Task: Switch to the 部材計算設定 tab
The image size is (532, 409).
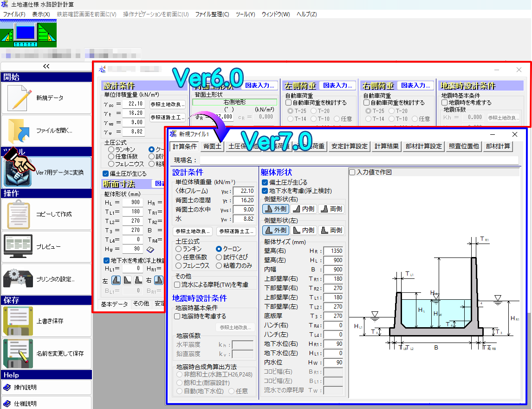Action: (423, 146)
